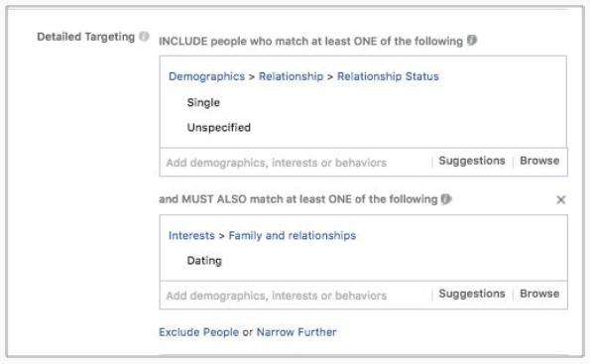Click info icon after INCLUDE people heading
Image resolution: width=590 pixels, height=364 pixels.
click(472, 40)
